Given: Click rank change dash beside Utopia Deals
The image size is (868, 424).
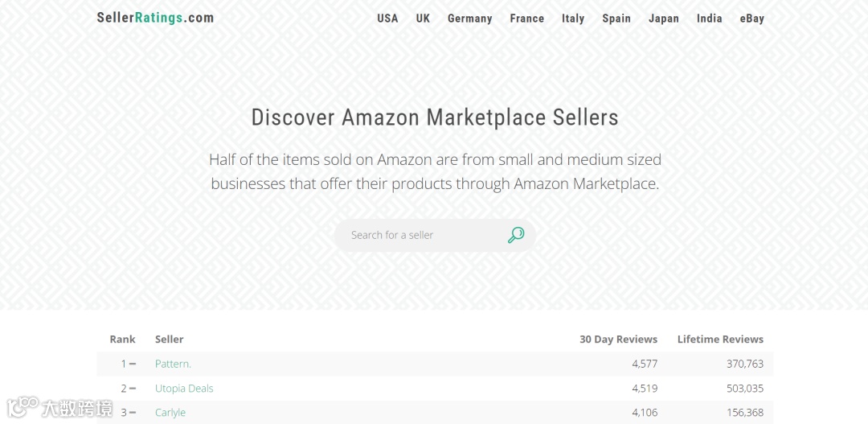Looking at the screenshot, I should [x=133, y=389].
